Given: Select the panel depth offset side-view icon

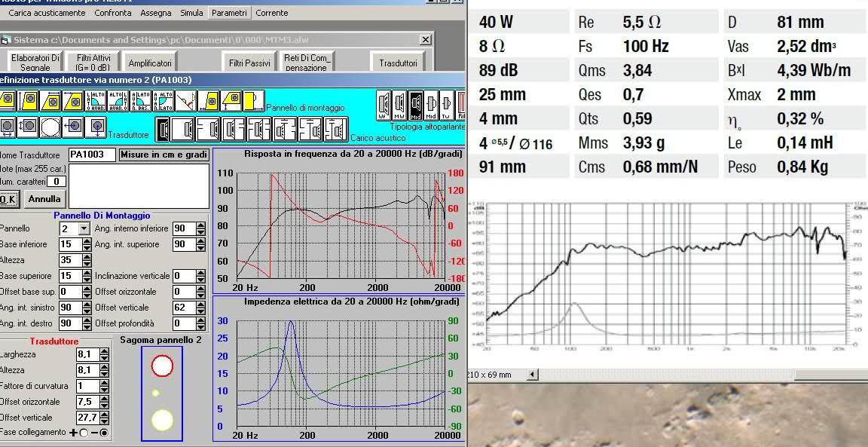Looking at the screenshot, I should point(253,101).
